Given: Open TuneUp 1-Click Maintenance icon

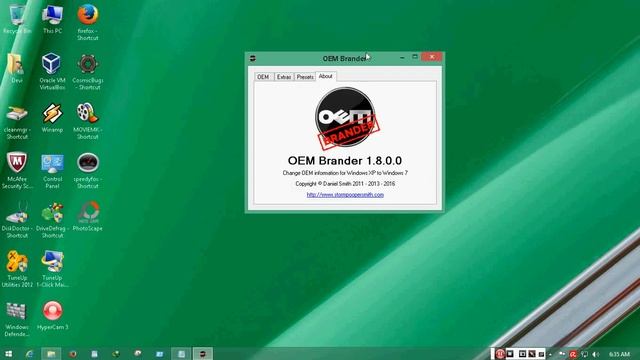Looking at the screenshot, I should [52, 269].
